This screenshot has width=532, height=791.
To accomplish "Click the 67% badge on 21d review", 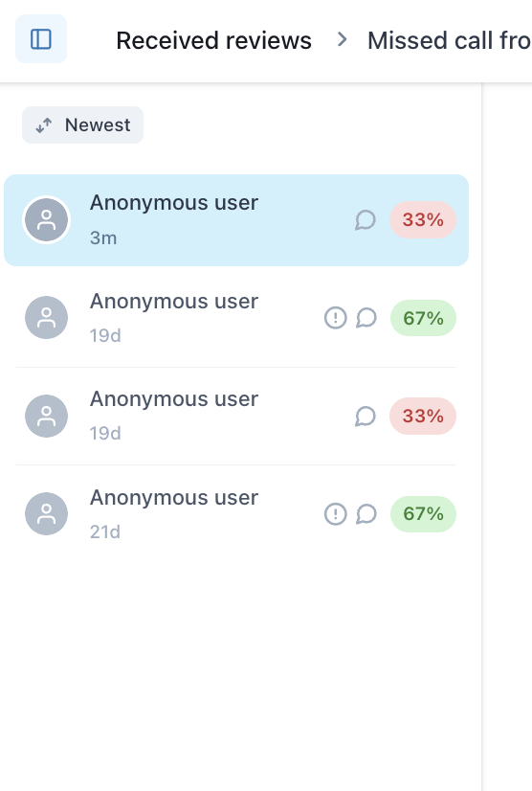I will click(423, 514).
